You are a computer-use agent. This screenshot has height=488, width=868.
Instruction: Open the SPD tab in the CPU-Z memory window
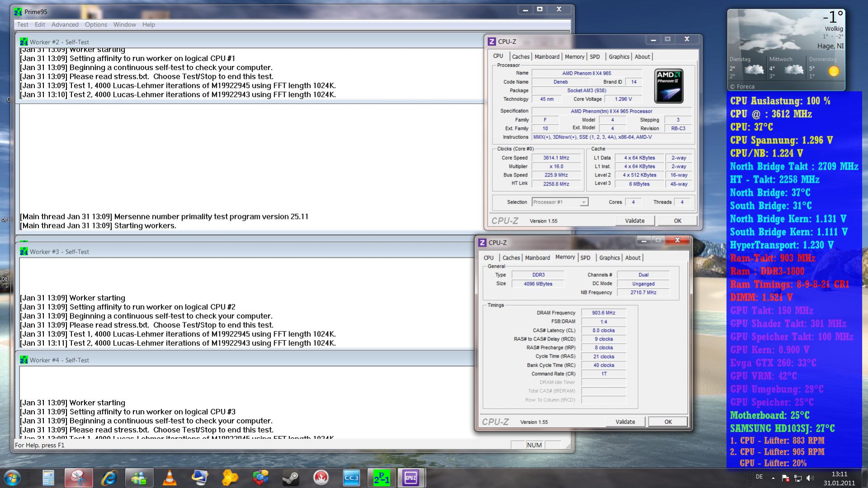click(x=585, y=258)
